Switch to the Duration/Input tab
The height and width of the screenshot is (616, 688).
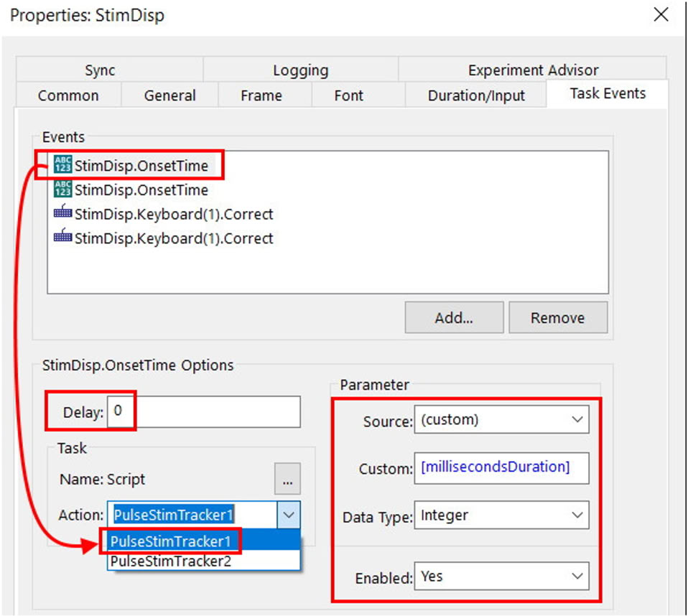tap(476, 95)
